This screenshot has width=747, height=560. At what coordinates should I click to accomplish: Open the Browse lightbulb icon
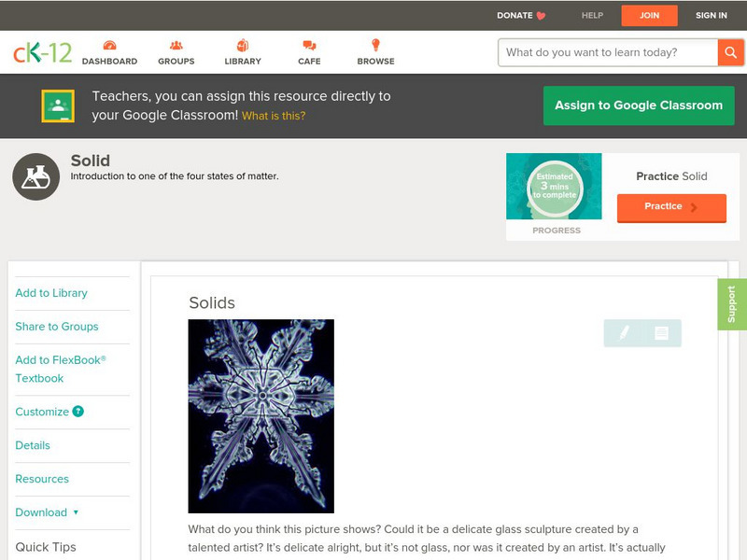click(376, 45)
